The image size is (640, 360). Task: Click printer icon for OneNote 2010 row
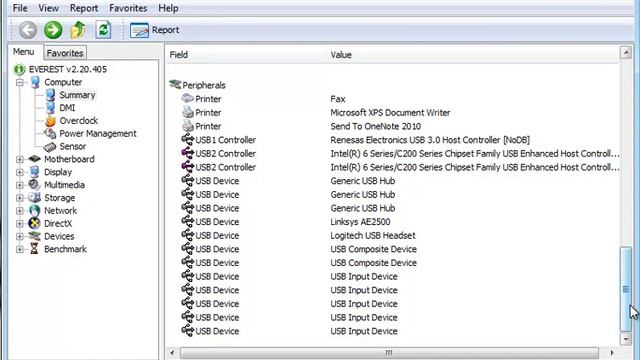(188, 126)
